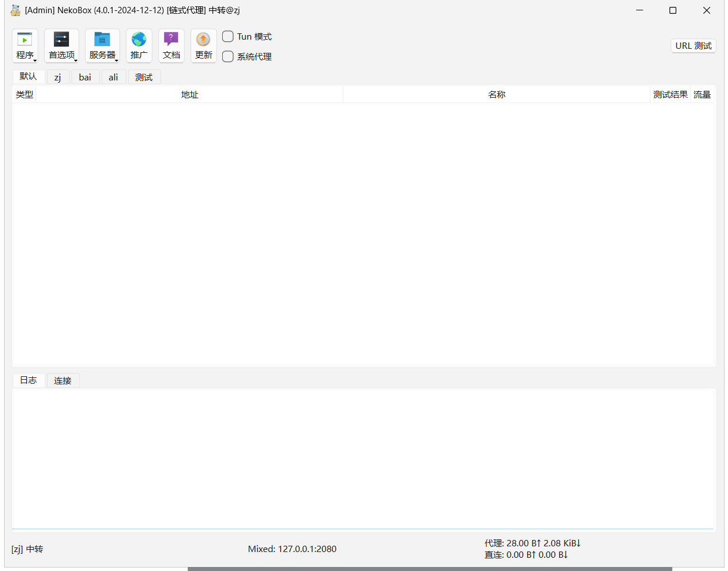
Task: Click the NekoBox app icon in title bar
Action: pos(16,10)
